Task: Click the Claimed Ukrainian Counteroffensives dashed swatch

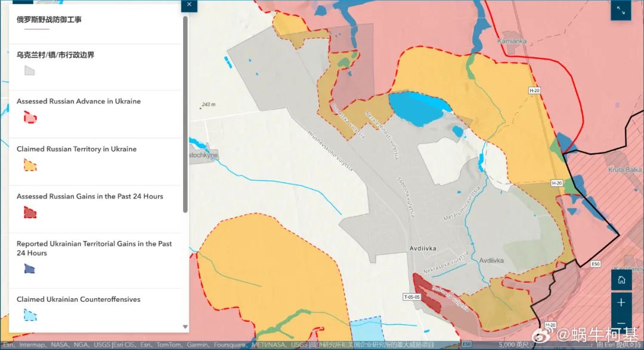Action: coord(30,315)
